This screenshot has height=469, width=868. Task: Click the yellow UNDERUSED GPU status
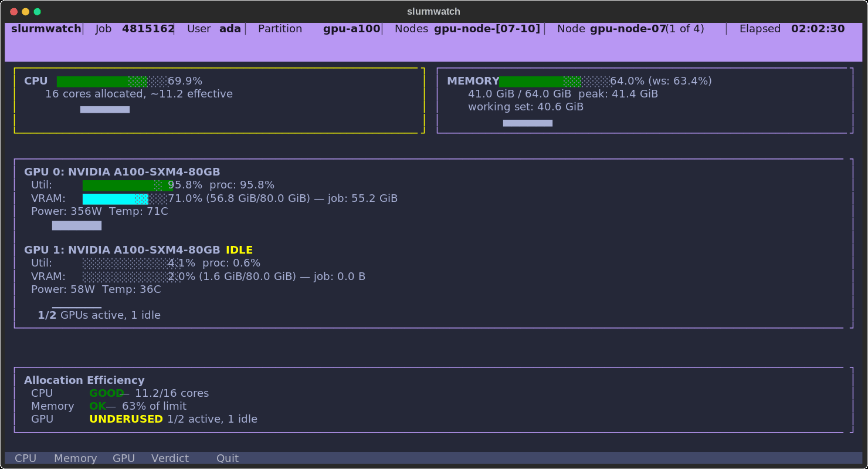(x=126, y=419)
